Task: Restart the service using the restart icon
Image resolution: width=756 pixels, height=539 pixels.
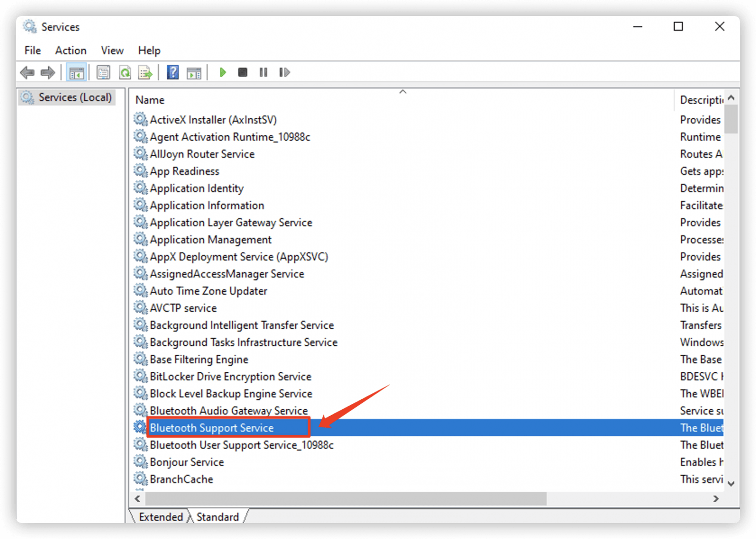Action: click(x=284, y=72)
